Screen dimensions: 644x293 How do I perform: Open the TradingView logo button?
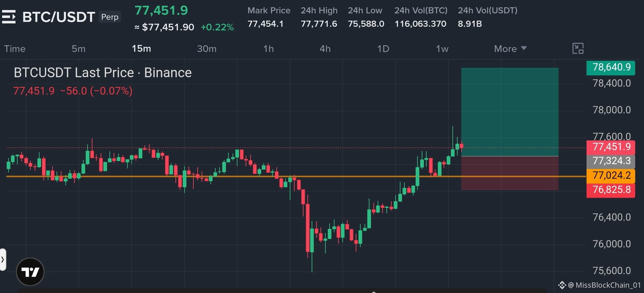tap(30, 272)
